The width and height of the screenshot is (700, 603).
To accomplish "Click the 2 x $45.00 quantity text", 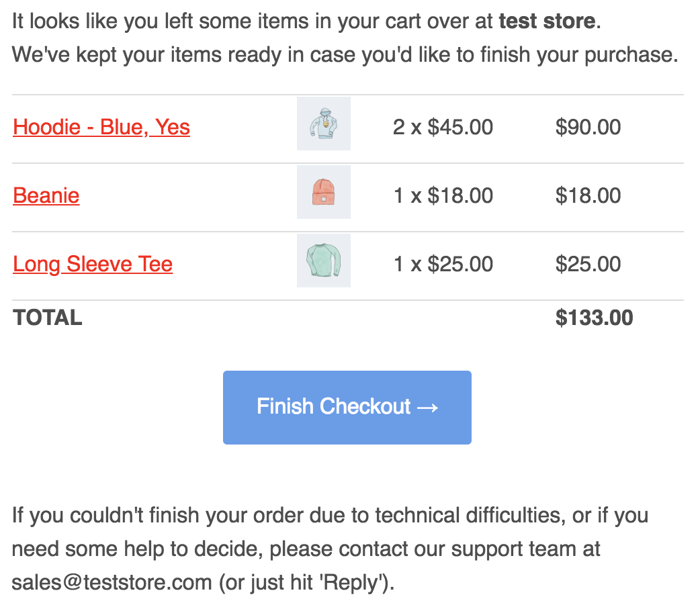I will 443,127.
